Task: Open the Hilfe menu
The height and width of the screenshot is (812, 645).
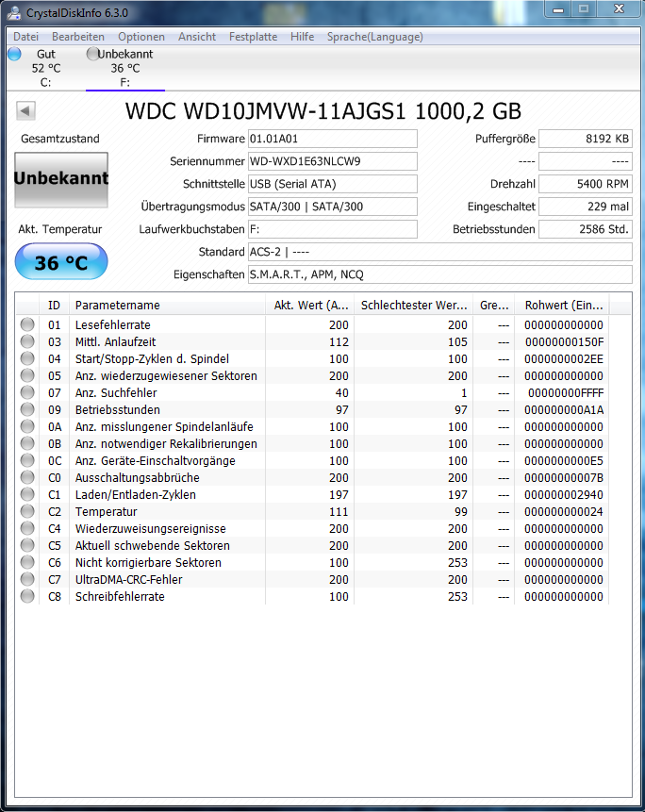Action: (303, 37)
